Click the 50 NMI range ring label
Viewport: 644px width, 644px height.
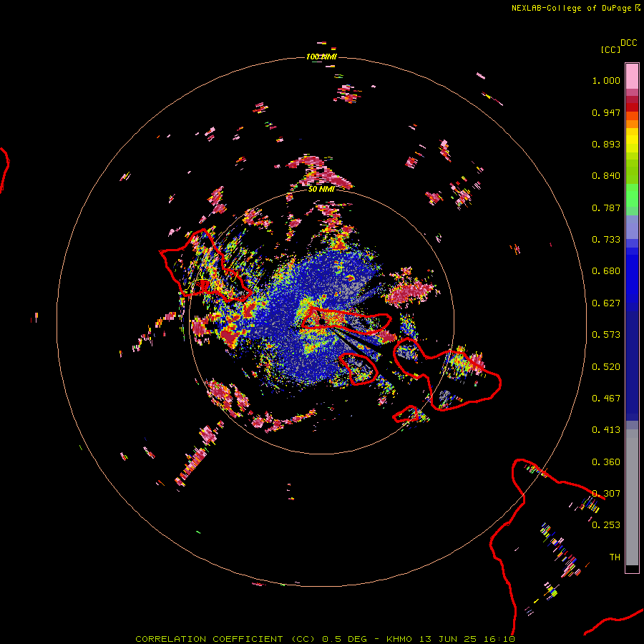click(x=321, y=189)
